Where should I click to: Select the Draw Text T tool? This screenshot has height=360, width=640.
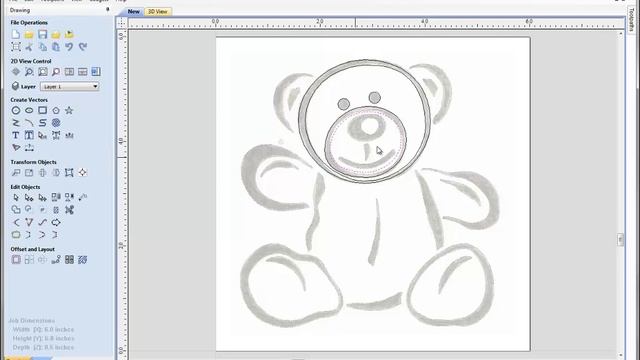tap(16, 135)
